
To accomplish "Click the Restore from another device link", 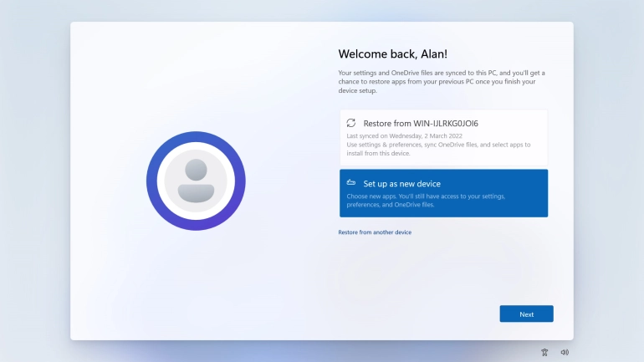I will 375,232.
